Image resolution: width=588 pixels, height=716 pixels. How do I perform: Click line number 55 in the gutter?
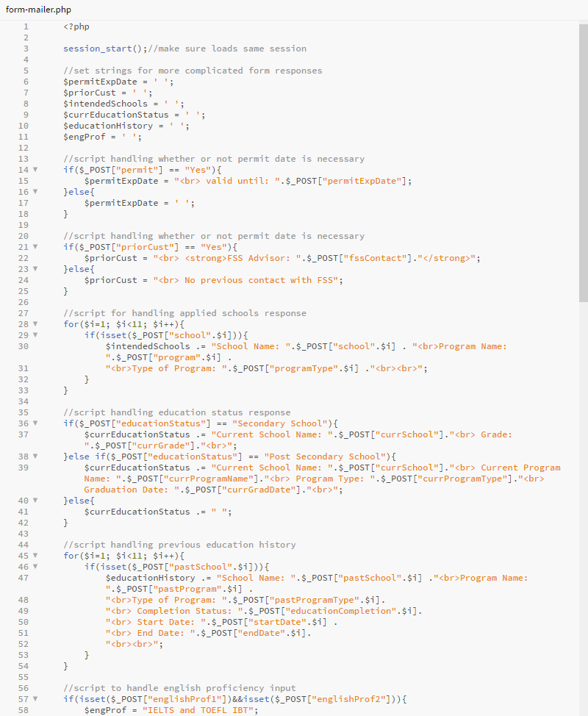[24, 677]
